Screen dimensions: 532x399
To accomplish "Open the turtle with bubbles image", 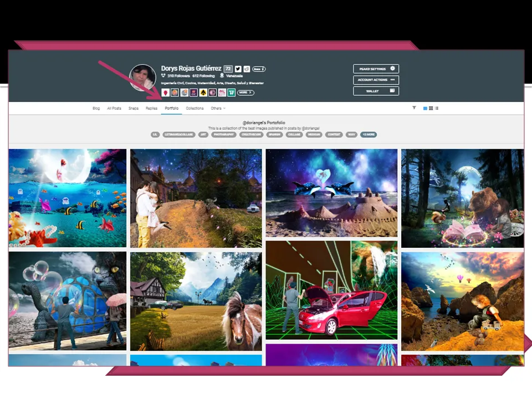I will coord(68,301).
